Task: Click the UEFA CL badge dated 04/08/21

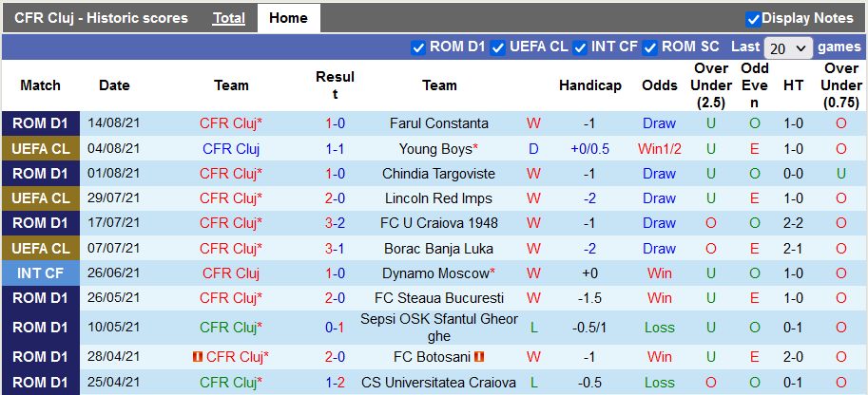Action: point(40,149)
